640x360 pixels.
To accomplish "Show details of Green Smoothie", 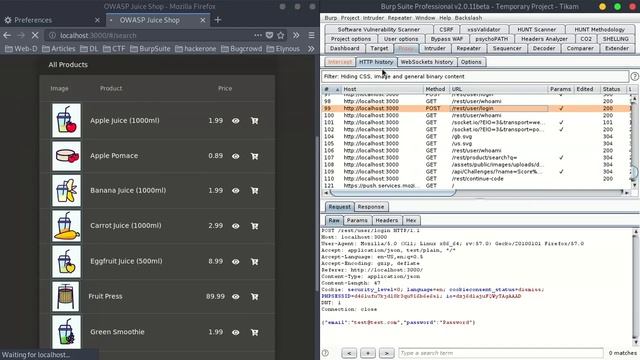I will [x=236, y=332].
